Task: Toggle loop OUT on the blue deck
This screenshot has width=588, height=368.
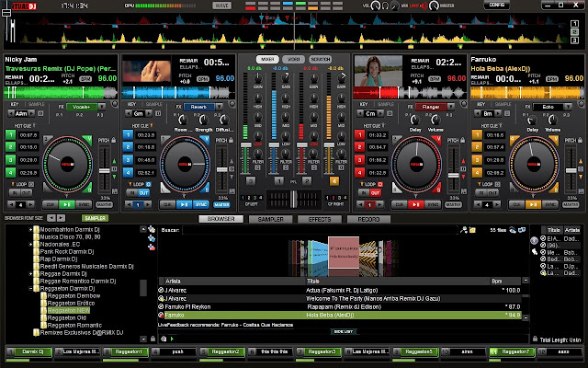Action: click(143, 192)
